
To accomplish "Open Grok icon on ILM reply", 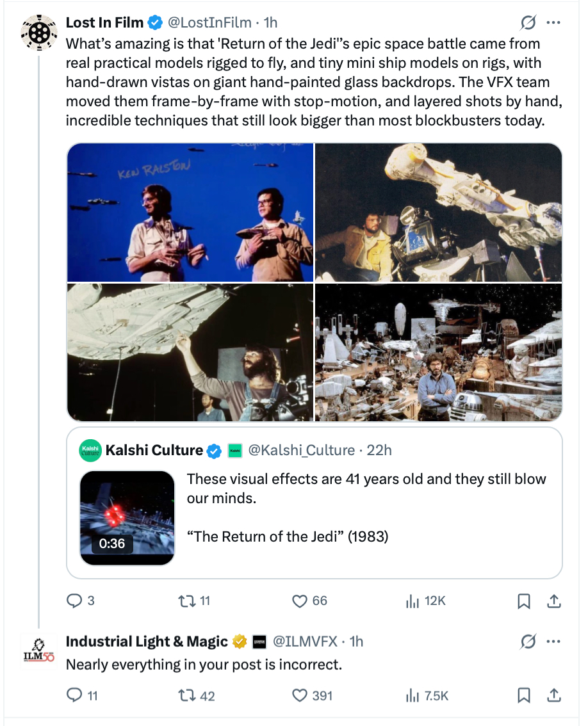I will click(x=528, y=641).
